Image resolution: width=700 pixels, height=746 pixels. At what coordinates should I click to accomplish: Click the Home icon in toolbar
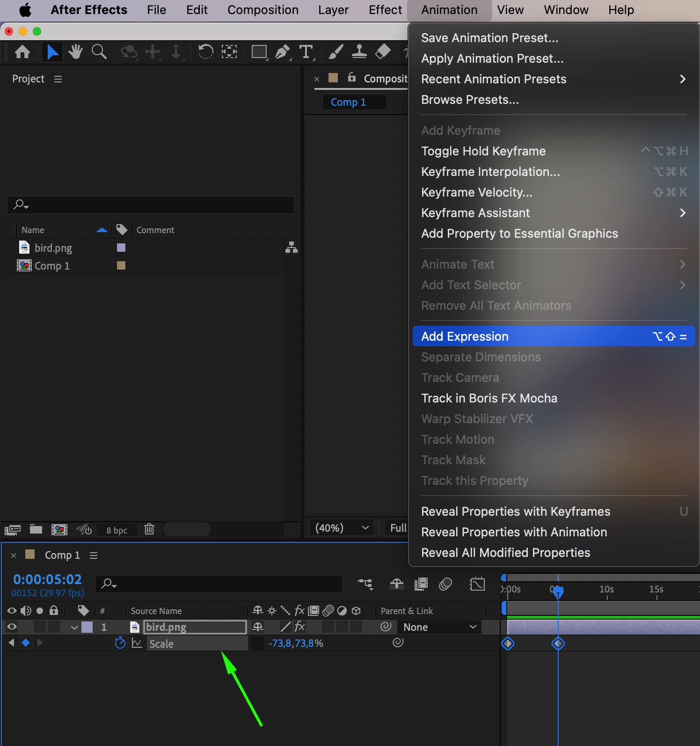[x=22, y=51]
